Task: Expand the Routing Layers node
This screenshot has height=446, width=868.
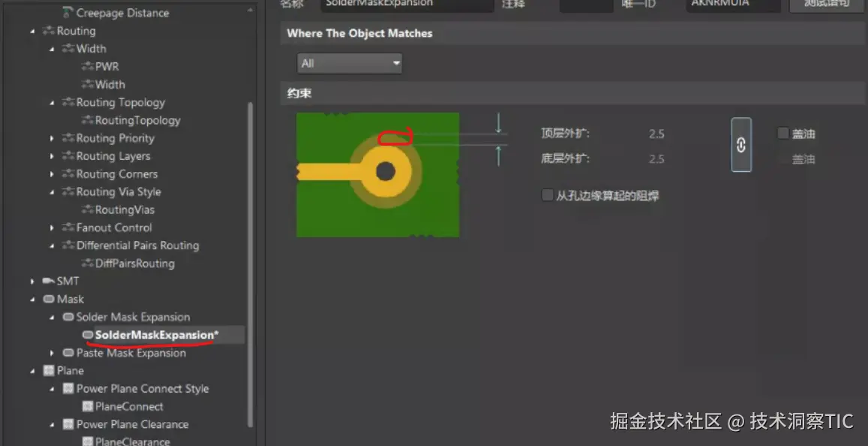Action: (52, 156)
